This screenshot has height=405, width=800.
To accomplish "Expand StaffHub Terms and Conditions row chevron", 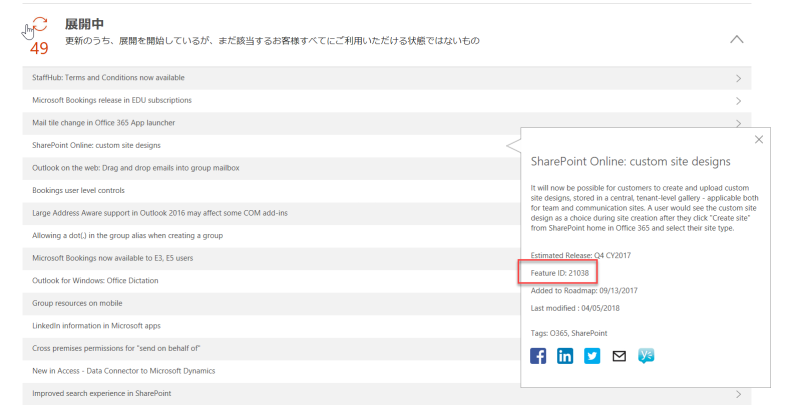I will (738, 79).
